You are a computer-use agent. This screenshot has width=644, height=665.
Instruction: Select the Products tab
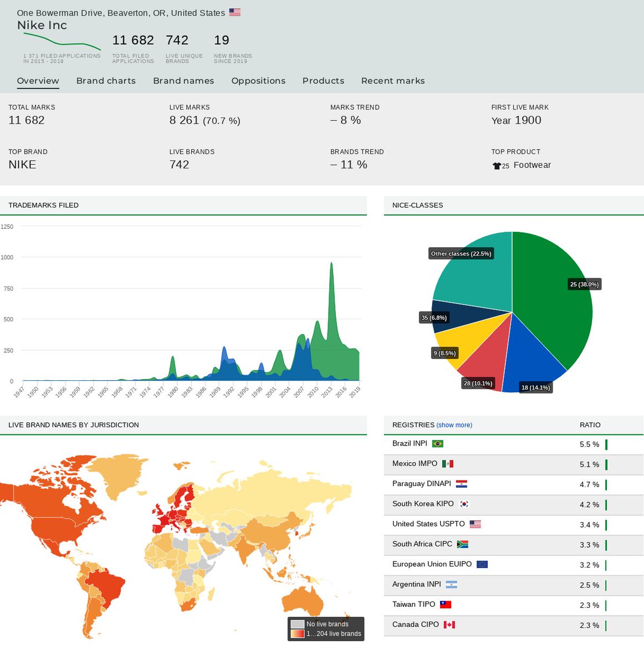323,81
